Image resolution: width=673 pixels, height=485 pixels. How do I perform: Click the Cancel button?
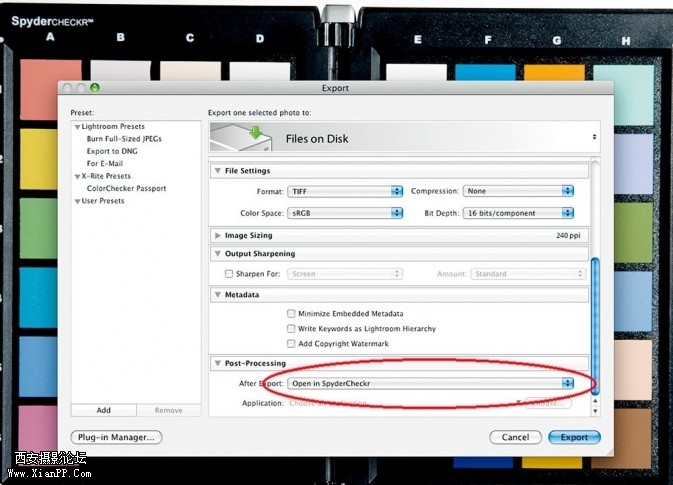point(515,437)
